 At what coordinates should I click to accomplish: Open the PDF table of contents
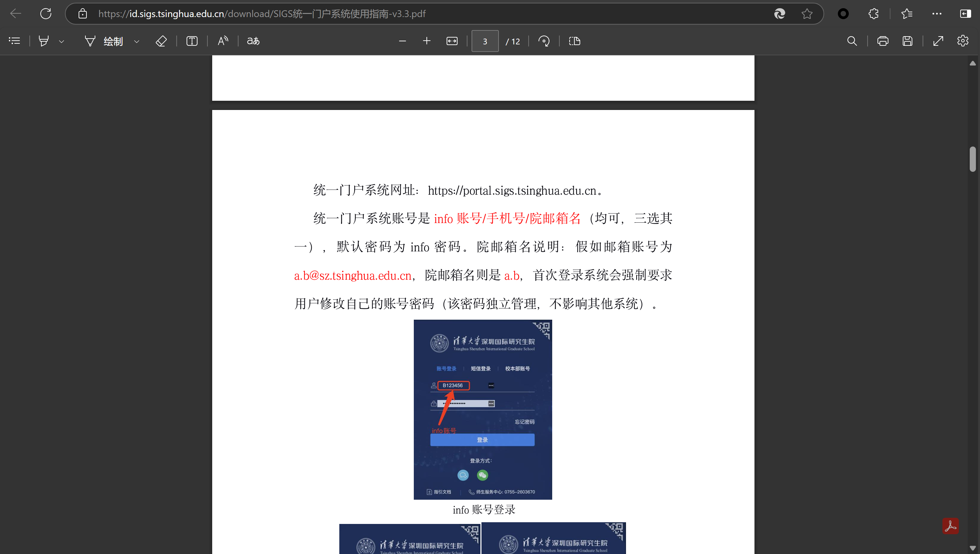coord(14,41)
